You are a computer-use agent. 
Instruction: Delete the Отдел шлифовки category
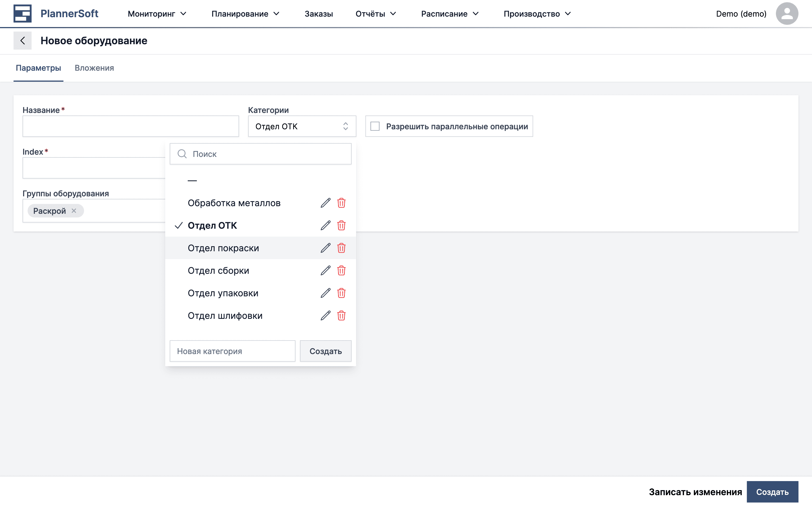point(341,315)
